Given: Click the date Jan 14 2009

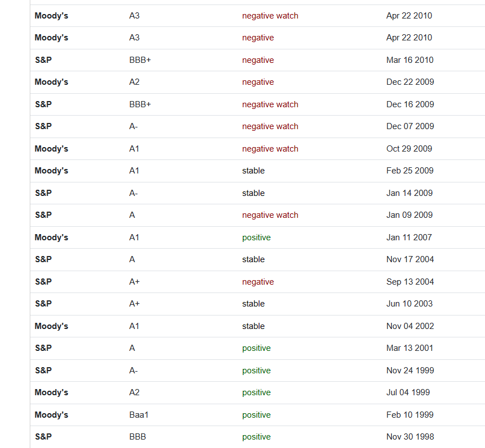Looking at the screenshot, I should 409,193.
